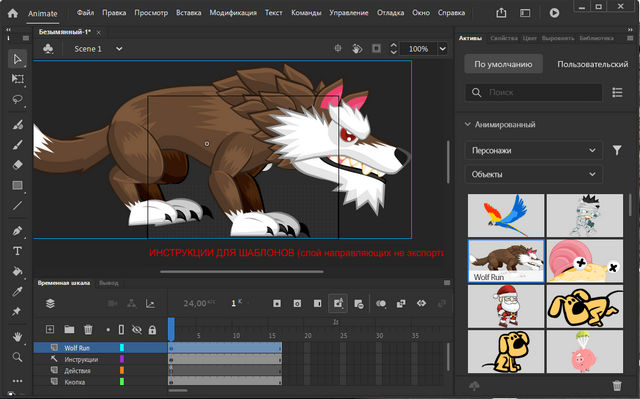The height and width of the screenshot is (399, 640).
Task: Select the parrot asset thumbnail
Action: click(x=506, y=215)
